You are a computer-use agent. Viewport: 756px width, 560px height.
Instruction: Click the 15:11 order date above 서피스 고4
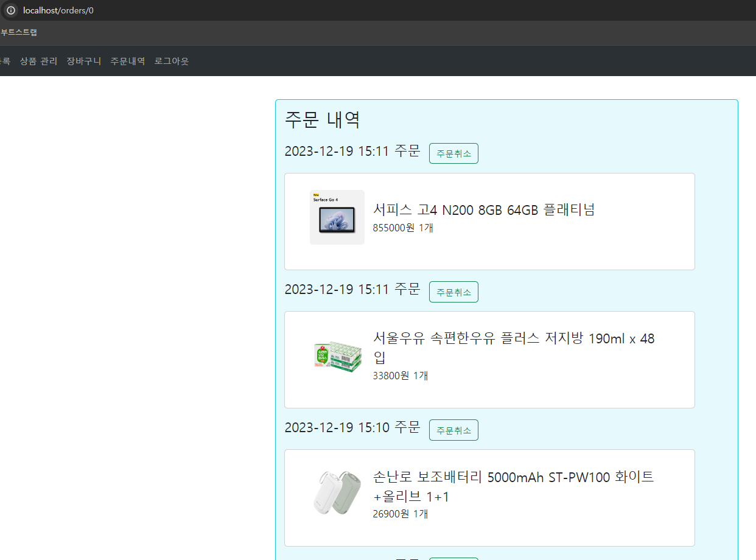pyautogui.click(x=352, y=151)
